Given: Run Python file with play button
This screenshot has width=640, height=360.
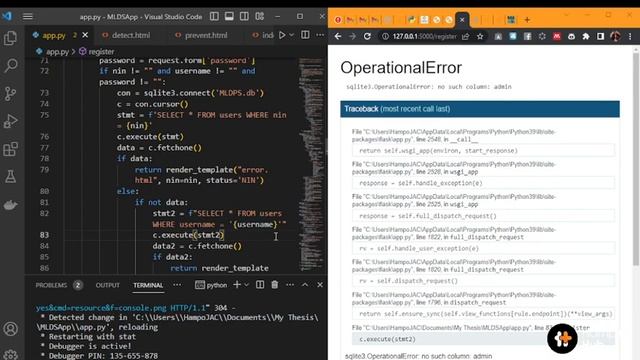Looking at the screenshot, I should point(282,36).
